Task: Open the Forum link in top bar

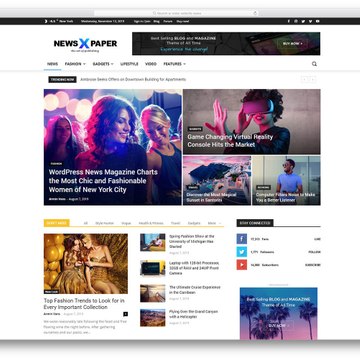Action: (x=168, y=21)
